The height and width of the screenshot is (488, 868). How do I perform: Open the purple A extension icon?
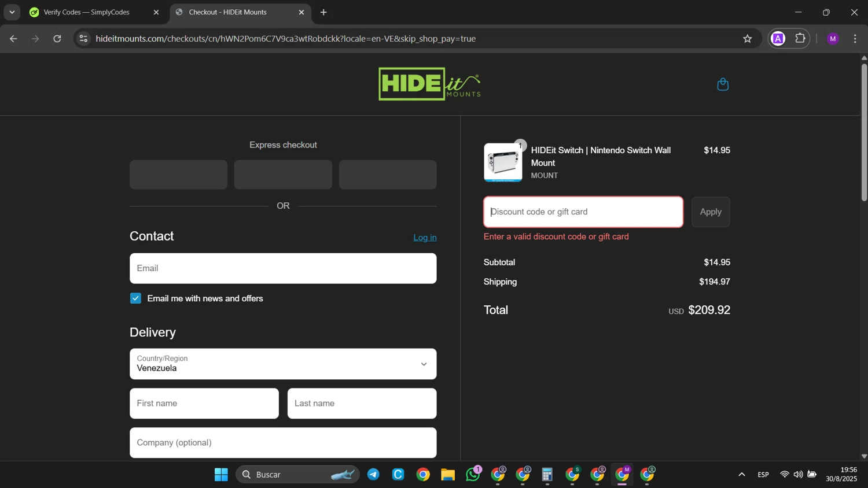point(778,39)
